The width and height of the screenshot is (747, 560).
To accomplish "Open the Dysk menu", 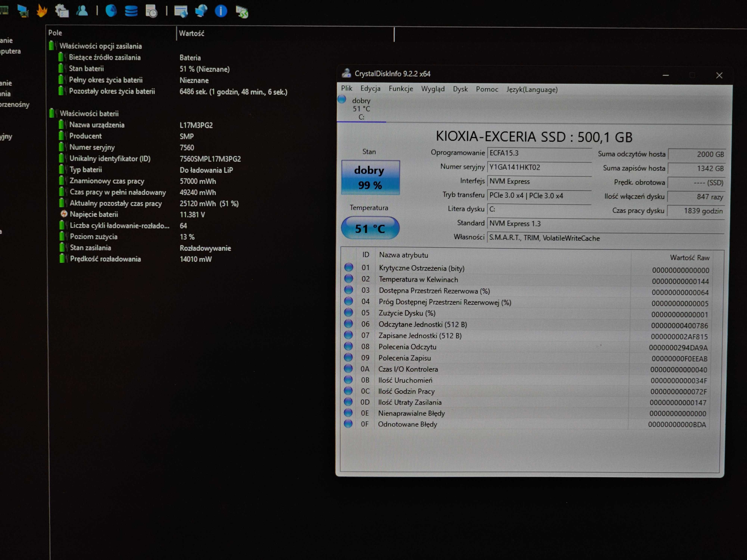I will (x=460, y=89).
